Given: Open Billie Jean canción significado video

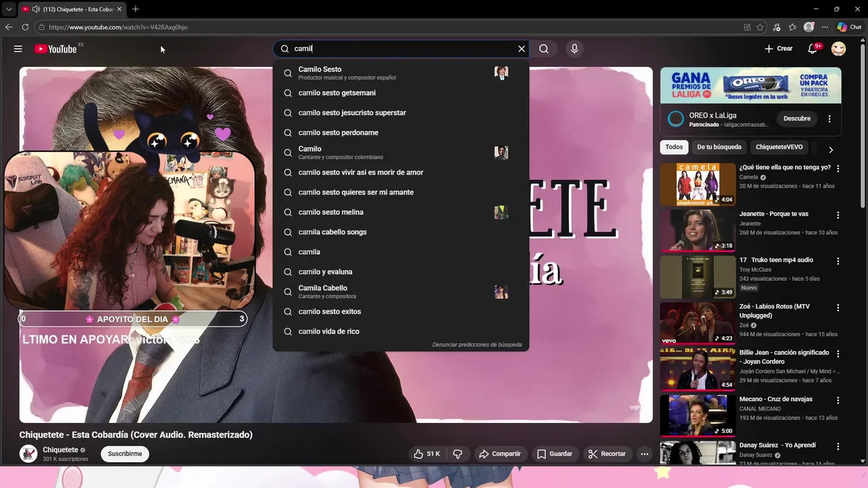Looking at the screenshot, I should [698, 369].
